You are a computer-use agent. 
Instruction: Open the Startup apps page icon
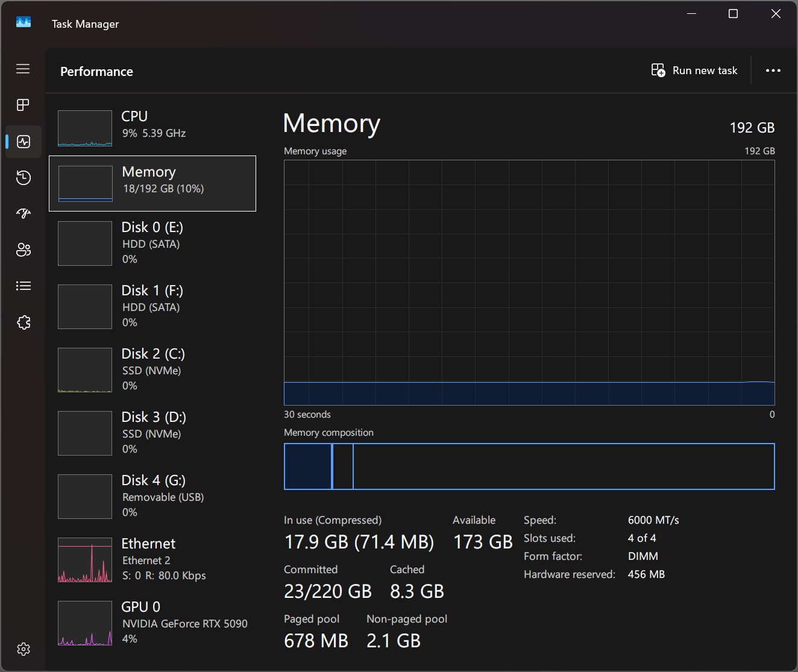[x=23, y=213]
